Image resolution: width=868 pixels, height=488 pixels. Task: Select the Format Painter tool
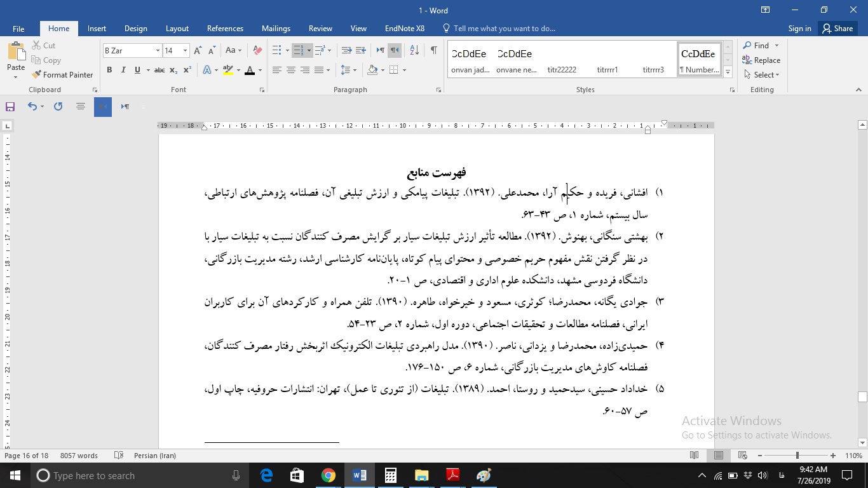62,74
